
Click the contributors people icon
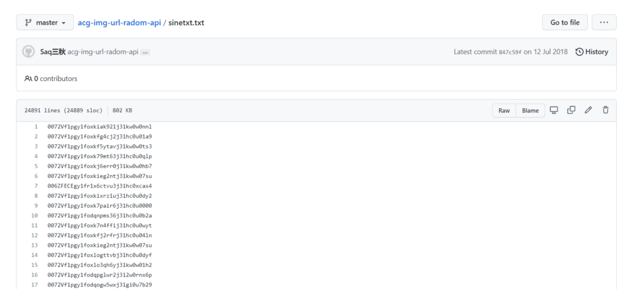[28, 79]
